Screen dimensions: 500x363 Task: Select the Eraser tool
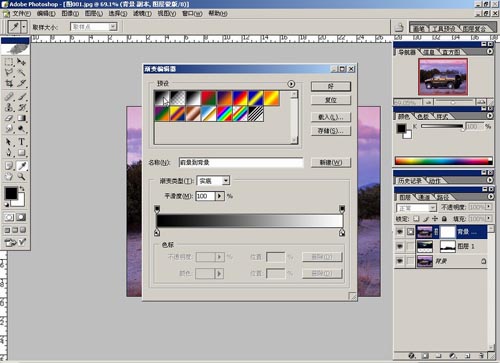point(9,118)
